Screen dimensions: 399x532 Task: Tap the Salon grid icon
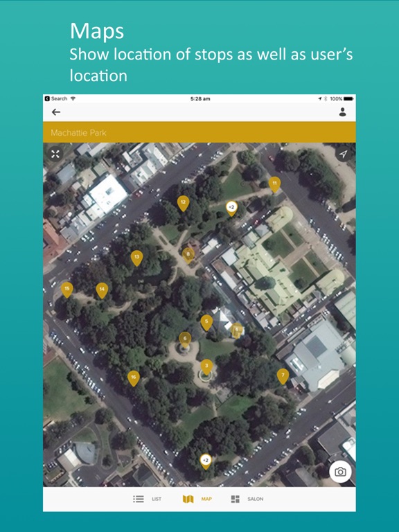(235, 499)
